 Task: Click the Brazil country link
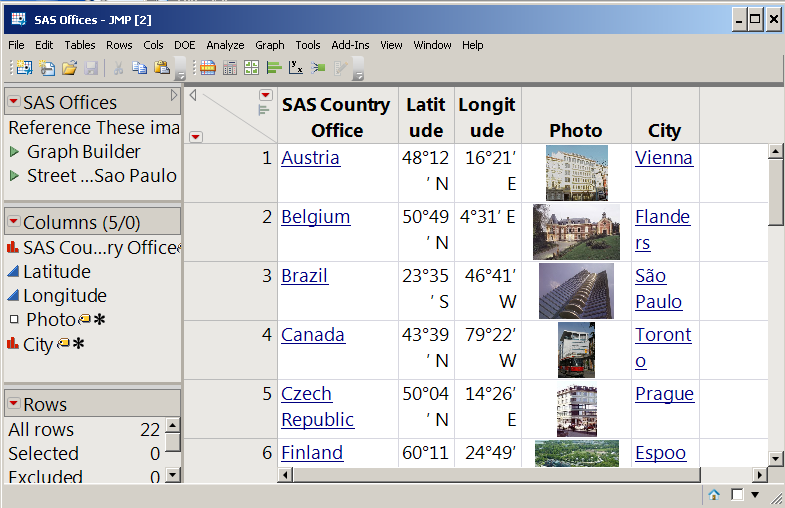click(304, 276)
